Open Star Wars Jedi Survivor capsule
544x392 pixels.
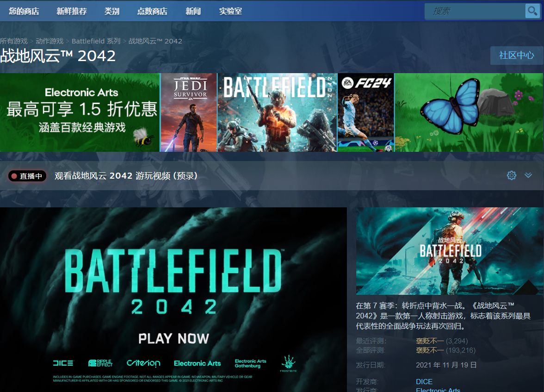coord(189,112)
